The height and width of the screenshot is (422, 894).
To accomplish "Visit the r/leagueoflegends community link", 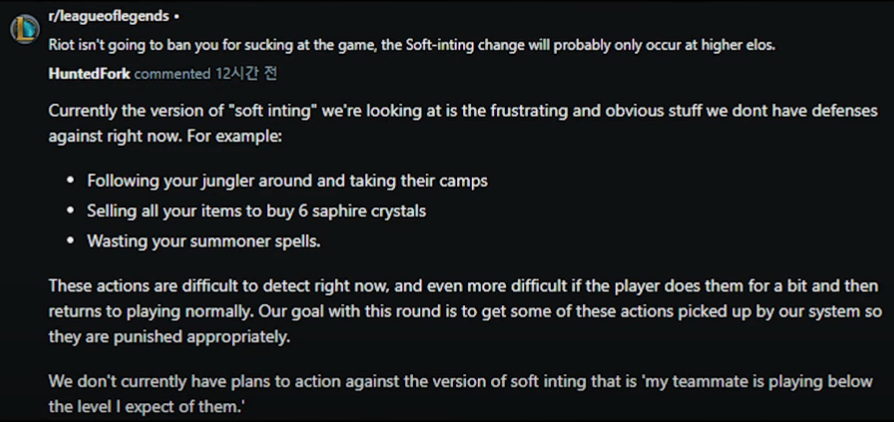I will pos(108,17).
